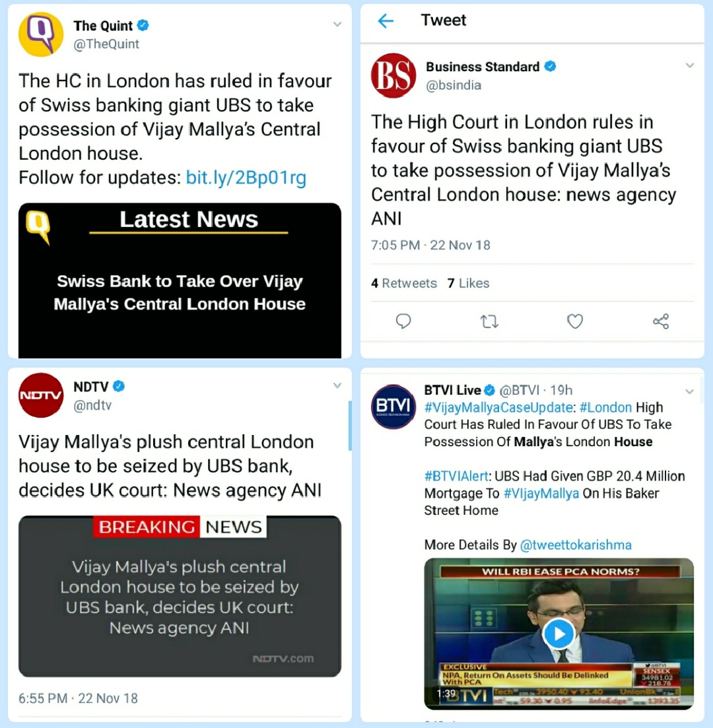
Task: Open the NDTV profile avatar
Action: [41, 395]
